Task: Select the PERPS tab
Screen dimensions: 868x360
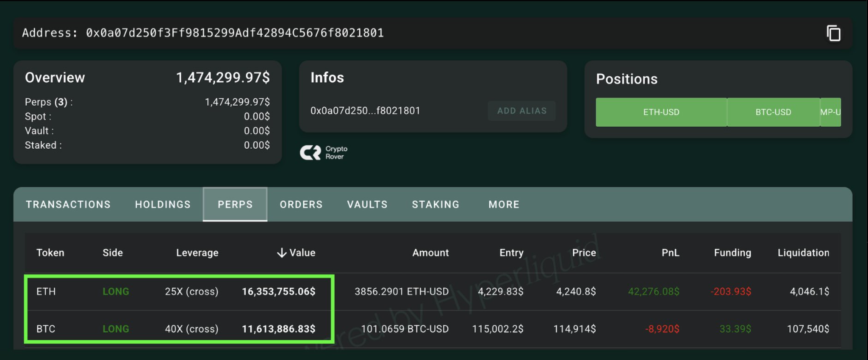Action: point(235,204)
